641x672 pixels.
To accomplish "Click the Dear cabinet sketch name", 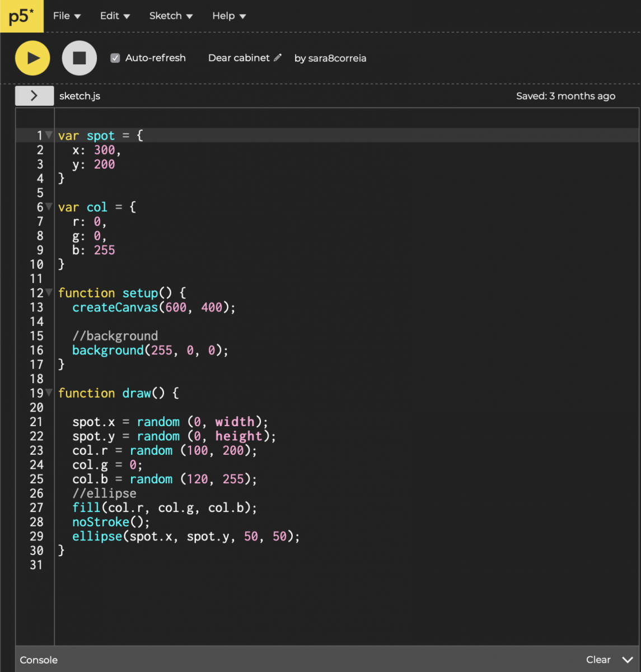I will pyautogui.click(x=238, y=58).
